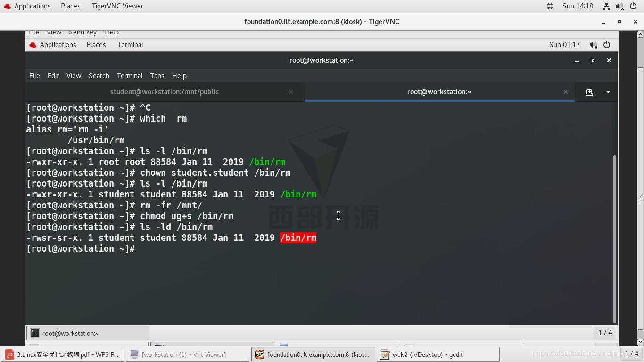The height and width of the screenshot is (362, 644).
Task: Click the '/usr/bin/rm' output line
Action: 96,140
